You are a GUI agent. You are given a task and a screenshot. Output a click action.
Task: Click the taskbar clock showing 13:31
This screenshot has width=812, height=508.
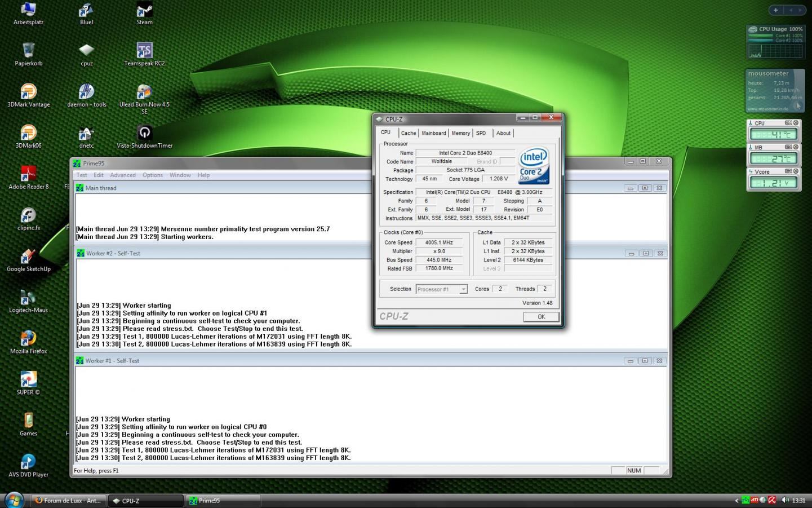pyautogui.click(x=798, y=500)
